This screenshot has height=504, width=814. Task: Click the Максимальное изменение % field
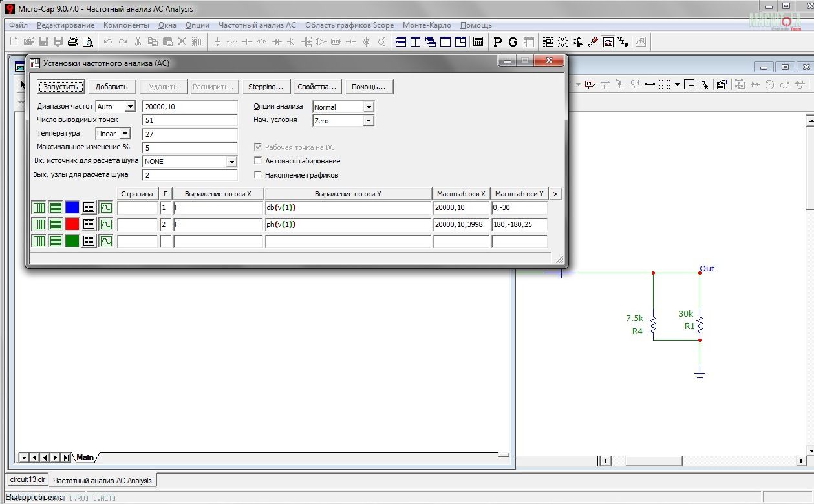pos(190,148)
